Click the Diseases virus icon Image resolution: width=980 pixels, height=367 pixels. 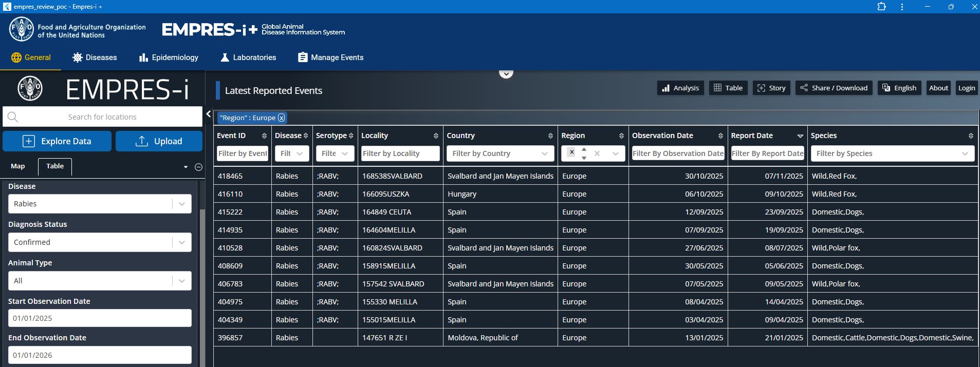(78, 57)
